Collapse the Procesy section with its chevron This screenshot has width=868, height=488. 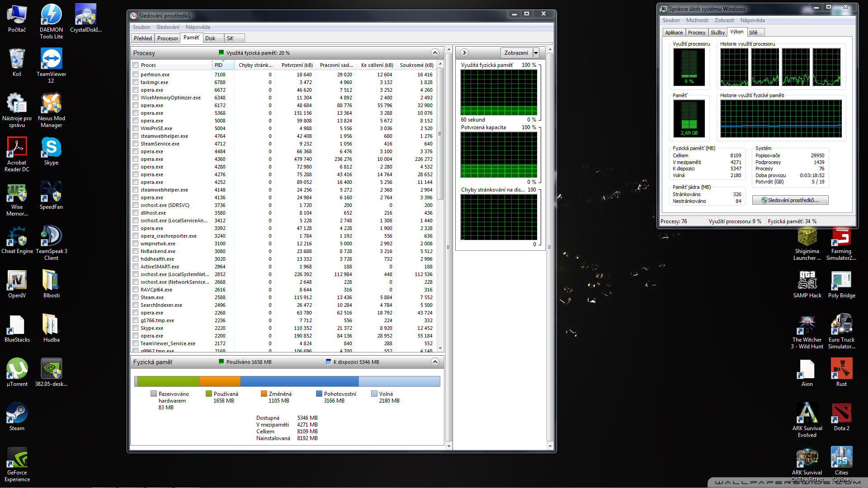435,53
